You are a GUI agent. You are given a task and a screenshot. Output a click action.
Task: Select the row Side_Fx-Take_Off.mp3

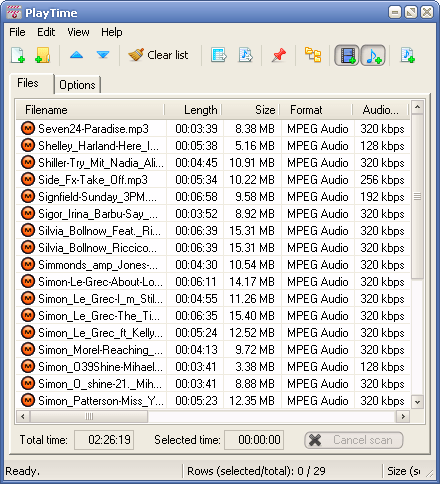click(213, 180)
